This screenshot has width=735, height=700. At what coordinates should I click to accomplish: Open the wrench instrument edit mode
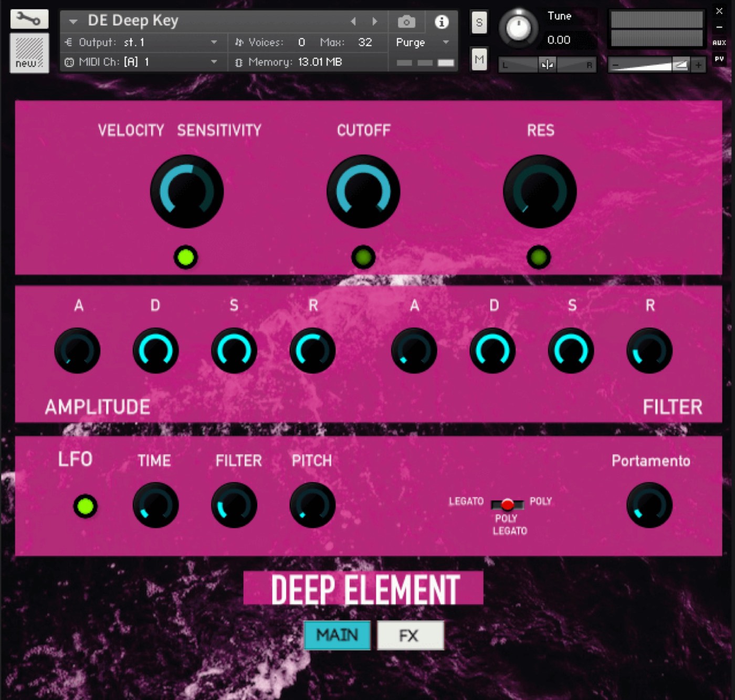(29, 19)
